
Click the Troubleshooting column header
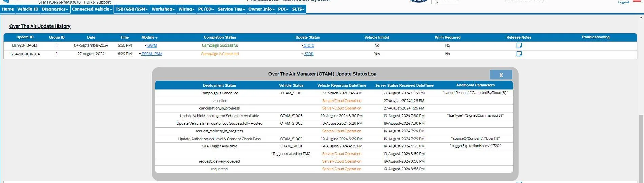coord(595,37)
